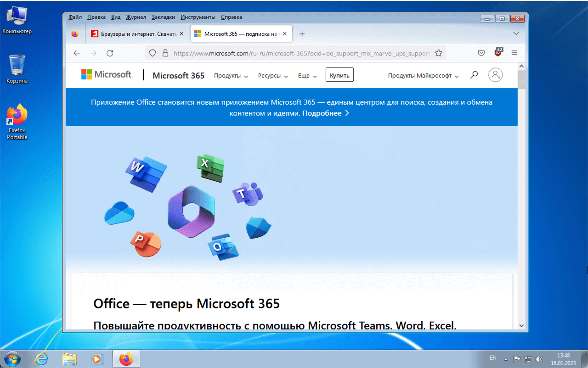This screenshot has width=588, height=368.
Task: Open Internet Explorer from the taskbar
Action: pos(41,358)
